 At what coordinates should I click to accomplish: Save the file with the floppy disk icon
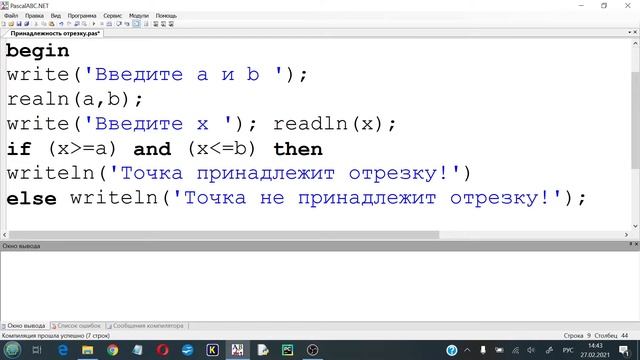click(x=19, y=24)
